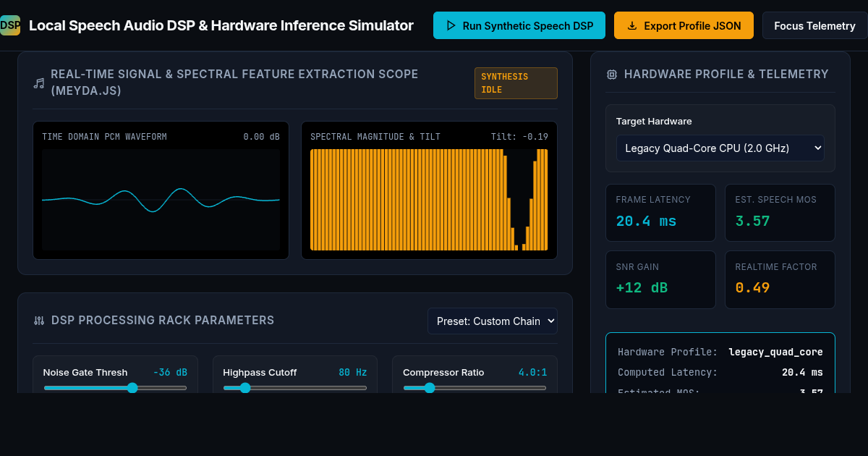
Task: Open the Preset: Custom Chain dropdown
Action: (x=493, y=321)
